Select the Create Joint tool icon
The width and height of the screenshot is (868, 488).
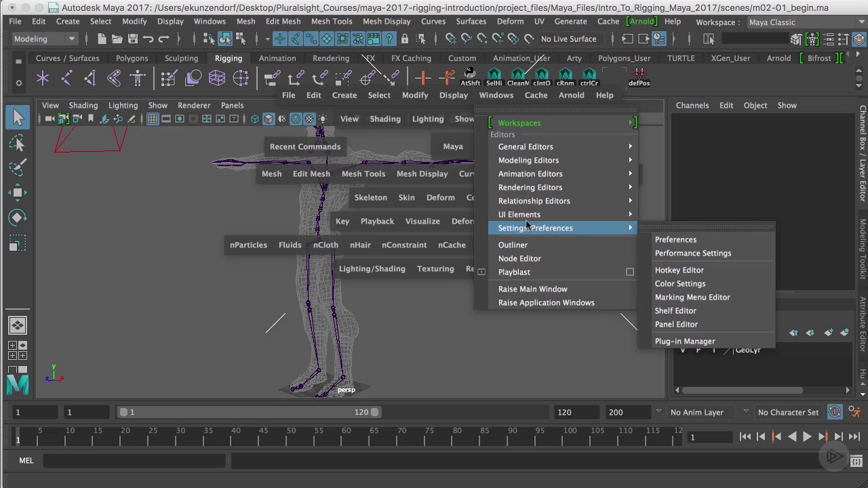66,79
